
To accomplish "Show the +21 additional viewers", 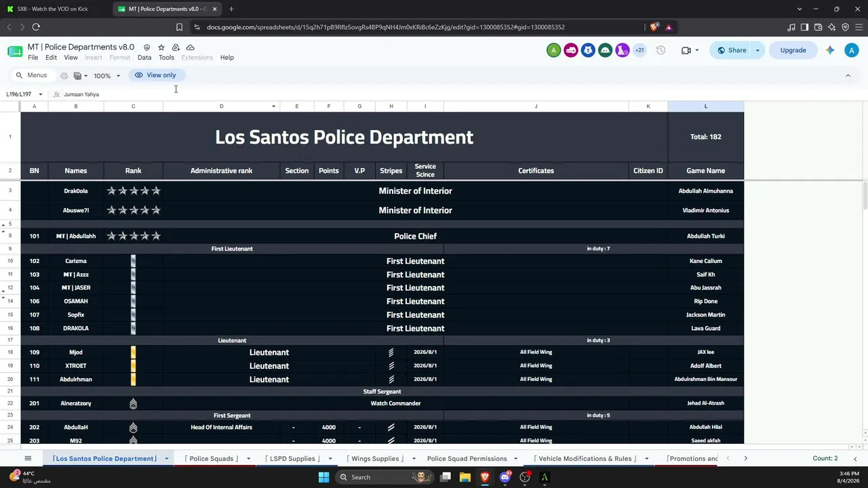I will (639, 50).
